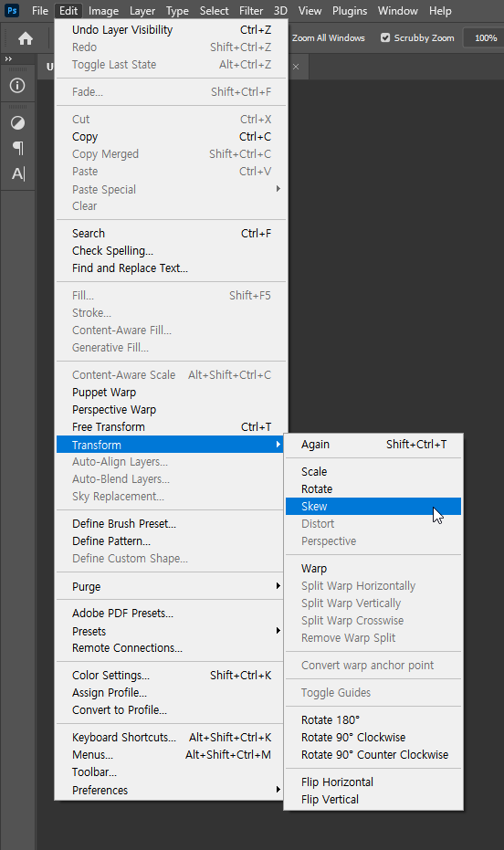Viewport: 504px width, 850px height.
Task: Expand the Paste Special submenu
Action: coord(172,189)
